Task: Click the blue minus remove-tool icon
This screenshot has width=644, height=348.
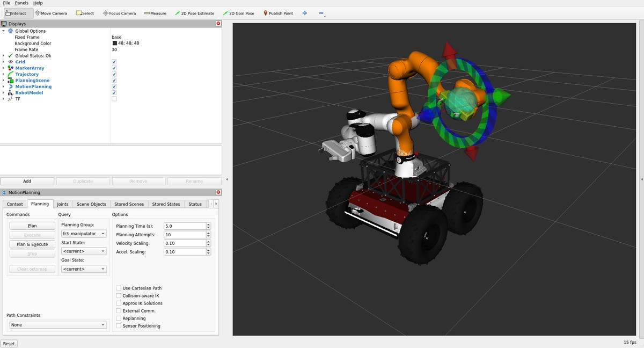Action: click(321, 13)
